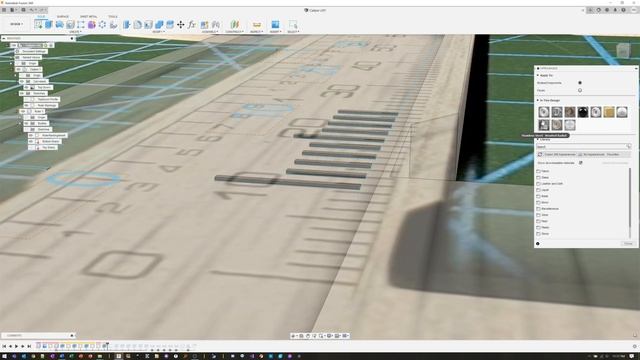Open the CREATE dropdown menu
The width and height of the screenshot is (640, 360).
(x=75, y=31)
